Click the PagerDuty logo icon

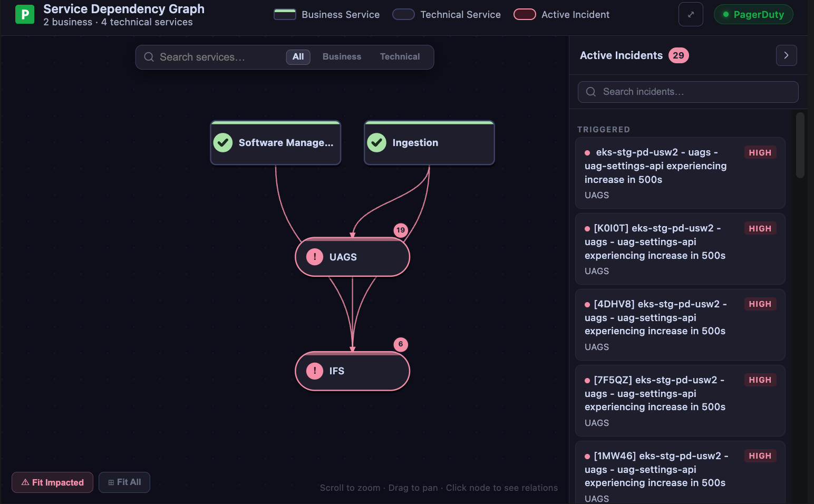click(24, 14)
